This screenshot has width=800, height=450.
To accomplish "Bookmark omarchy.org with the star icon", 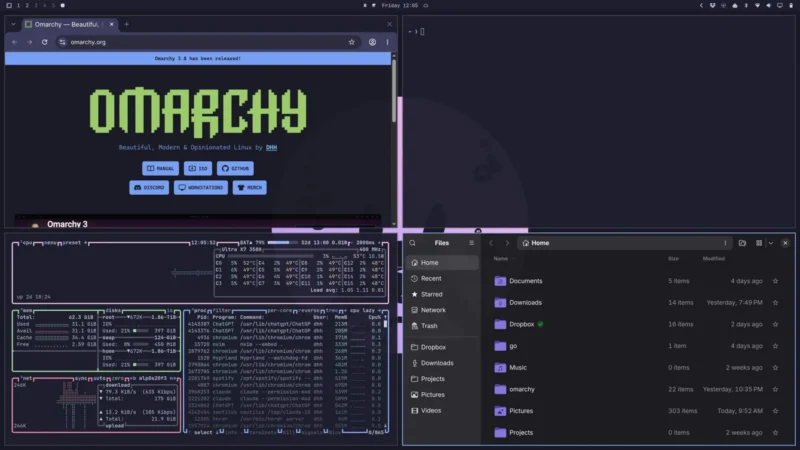I will 352,42.
